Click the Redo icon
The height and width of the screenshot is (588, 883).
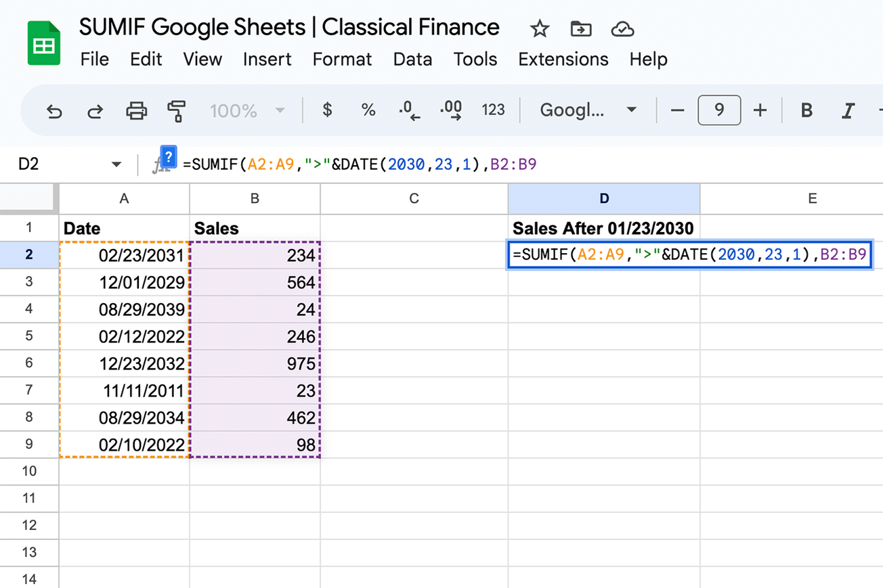(95, 110)
